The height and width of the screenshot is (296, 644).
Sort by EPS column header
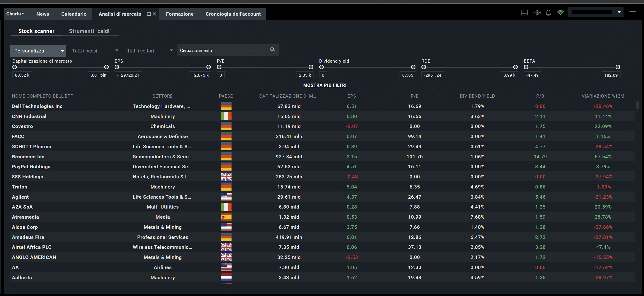[351, 96]
